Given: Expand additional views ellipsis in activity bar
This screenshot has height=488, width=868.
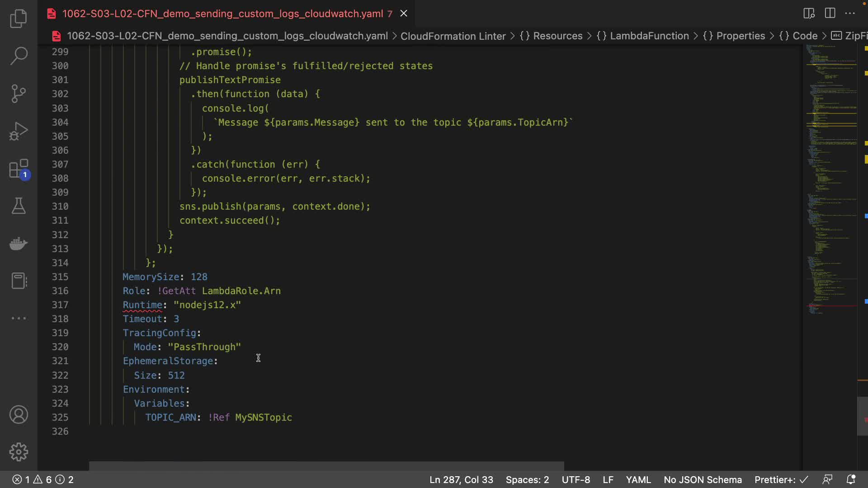Looking at the screenshot, I should pyautogui.click(x=19, y=318).
